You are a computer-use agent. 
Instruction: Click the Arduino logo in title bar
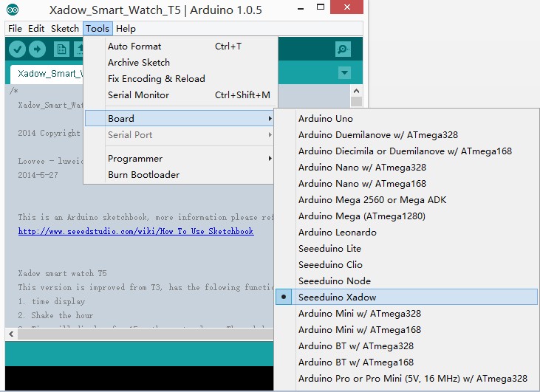[13, 10]
